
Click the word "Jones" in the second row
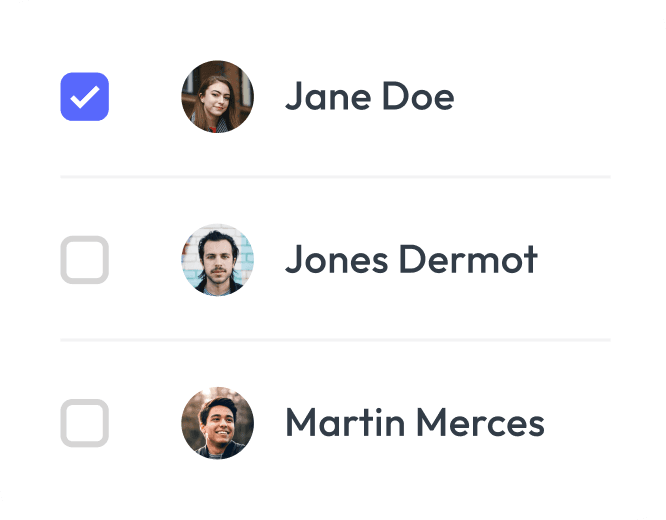tap(336, 260)
